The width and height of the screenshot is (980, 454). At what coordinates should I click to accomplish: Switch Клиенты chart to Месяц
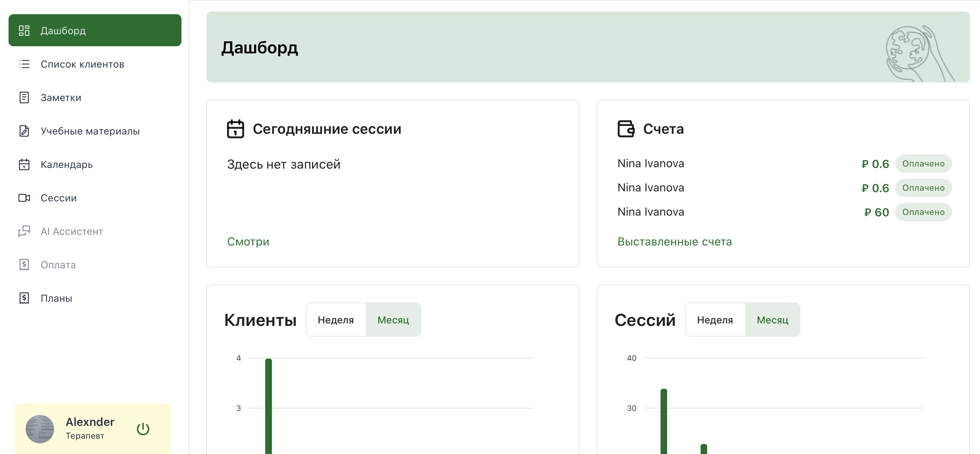(393, 320)
